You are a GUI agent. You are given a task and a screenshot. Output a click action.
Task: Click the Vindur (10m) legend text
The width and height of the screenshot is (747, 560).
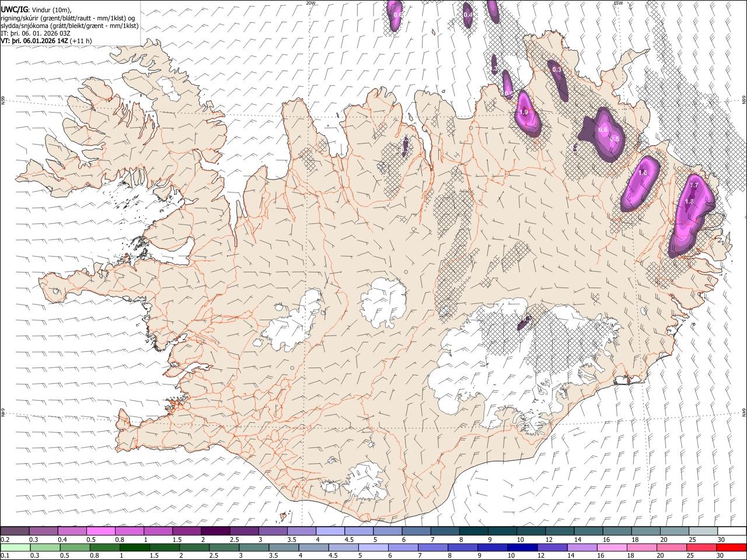point(50,9)
